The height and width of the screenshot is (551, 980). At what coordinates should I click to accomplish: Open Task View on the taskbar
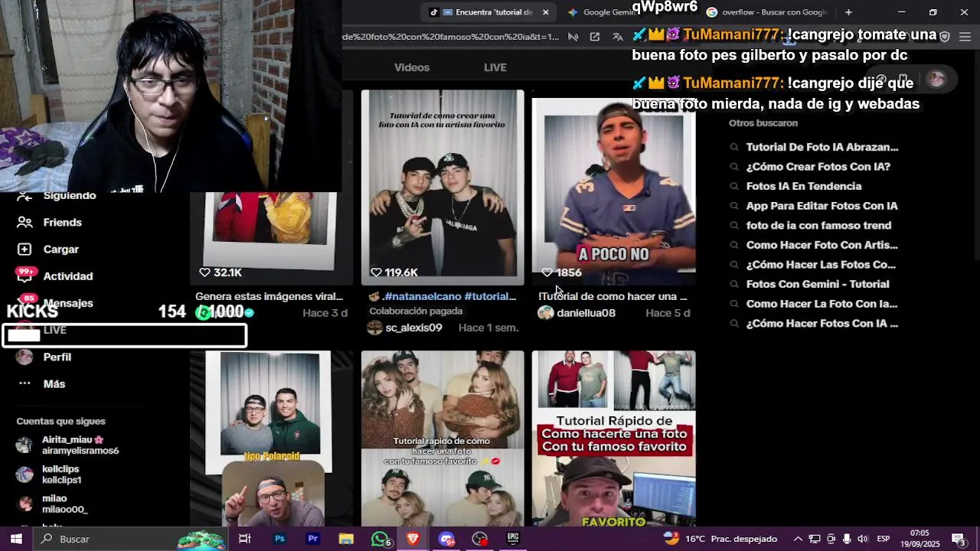coord(245,539)
